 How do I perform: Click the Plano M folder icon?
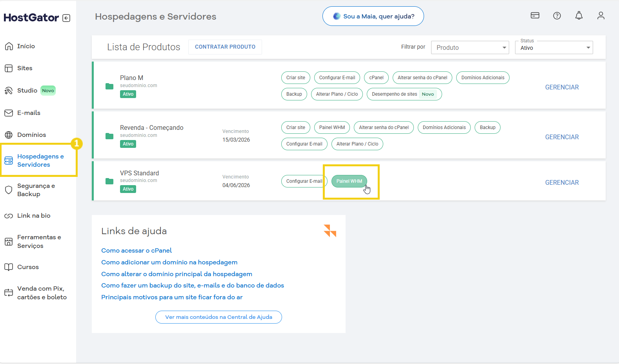pos(109,86)
